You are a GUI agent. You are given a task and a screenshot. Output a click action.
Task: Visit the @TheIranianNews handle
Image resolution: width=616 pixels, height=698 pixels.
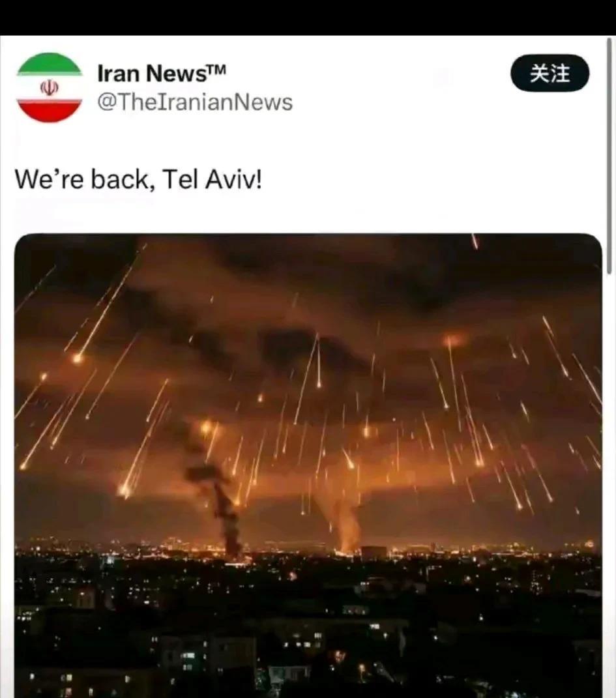(x=195, y=102)
